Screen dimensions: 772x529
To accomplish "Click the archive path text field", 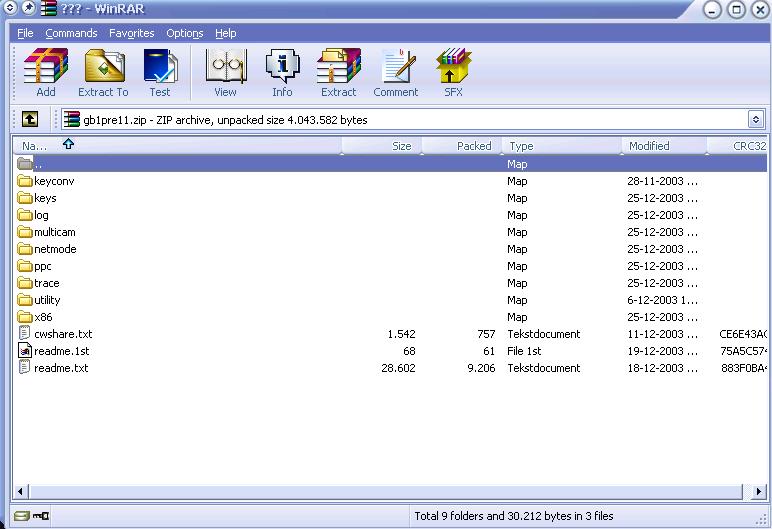I will click(404, 119).
